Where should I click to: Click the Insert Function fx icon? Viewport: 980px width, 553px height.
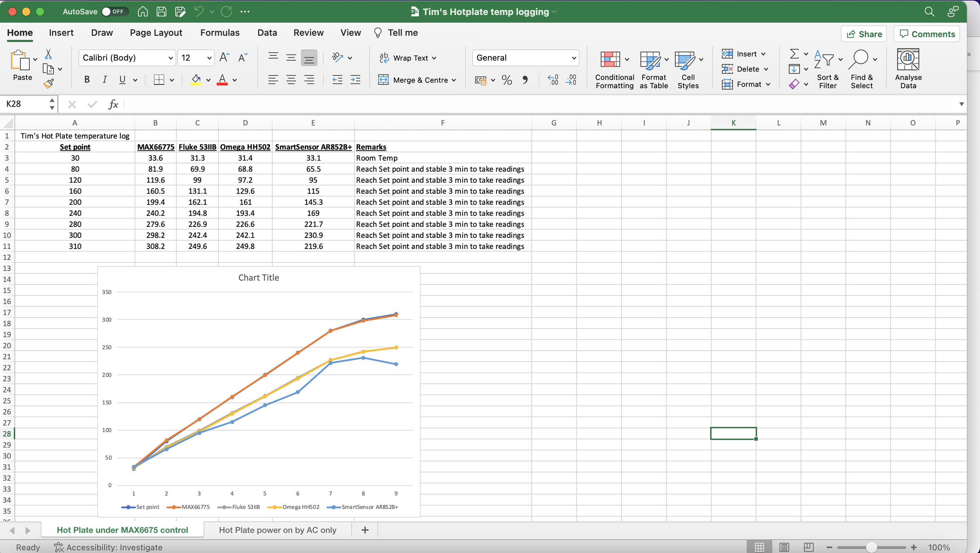[x=113, y=104]
